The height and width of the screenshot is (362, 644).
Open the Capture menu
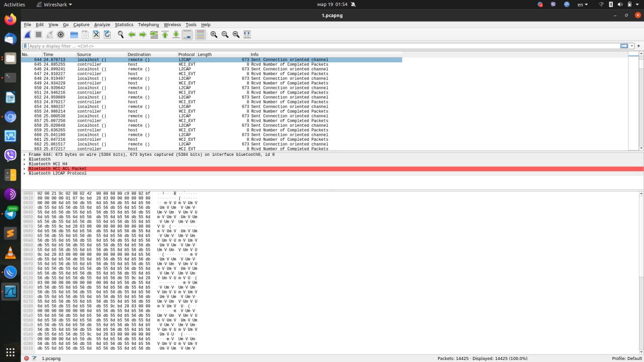pos(82,25)
